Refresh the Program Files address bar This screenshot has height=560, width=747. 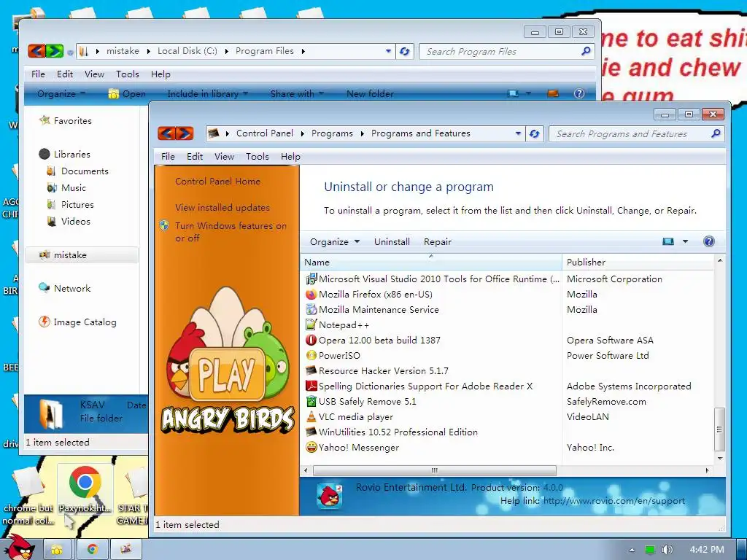click(x=404, y=52)
